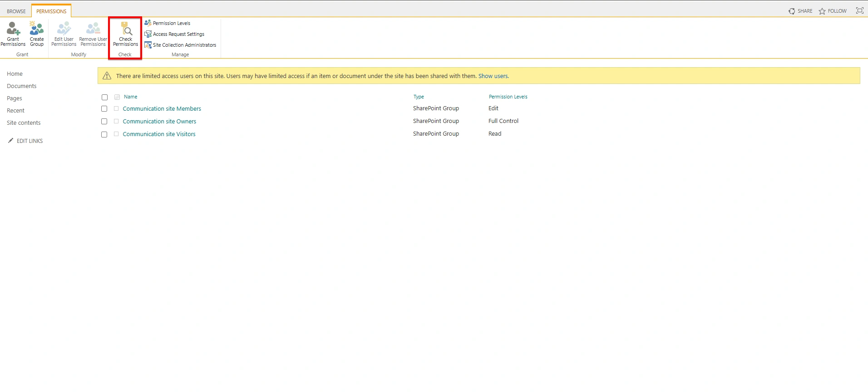This screenshot has height=392, width=868.
Task: Open Communication site Visitors group
Action: [x=159, y=134]
